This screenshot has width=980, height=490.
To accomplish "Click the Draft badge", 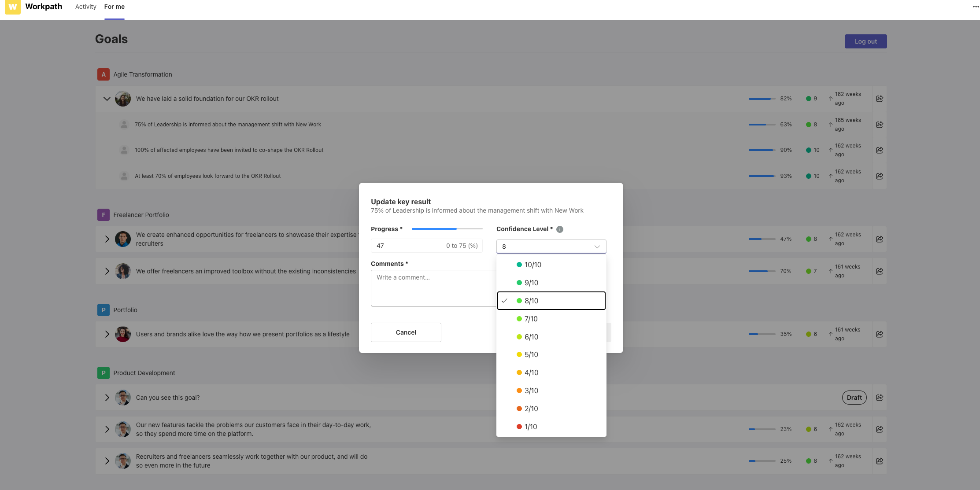I will pyautogui.click(x=854, y=398).
